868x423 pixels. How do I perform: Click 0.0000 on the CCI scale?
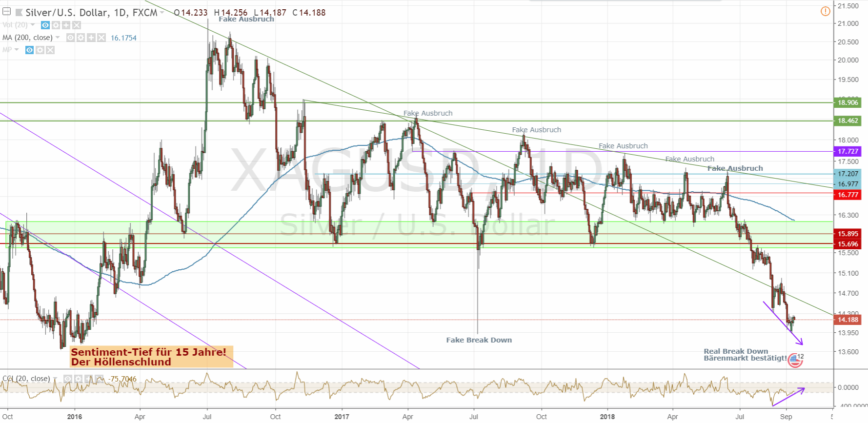click(848, 387)
